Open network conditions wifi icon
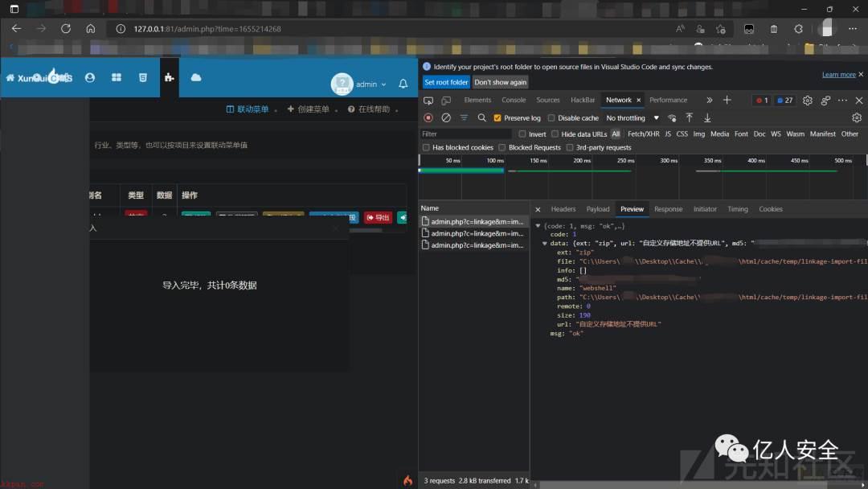This screenshot has width=868, height=489. click(x=672, y=118)
